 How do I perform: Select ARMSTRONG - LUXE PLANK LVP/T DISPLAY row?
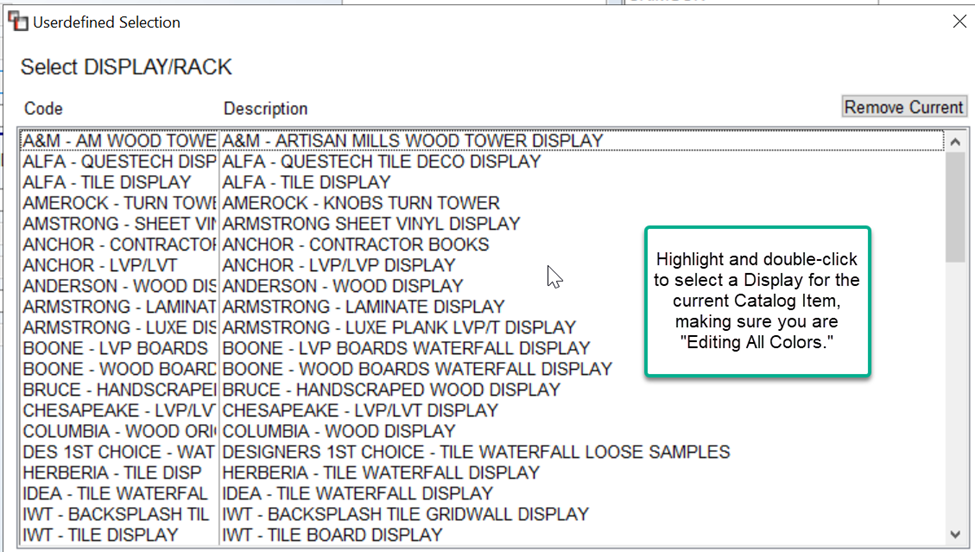tap(482, 328)
